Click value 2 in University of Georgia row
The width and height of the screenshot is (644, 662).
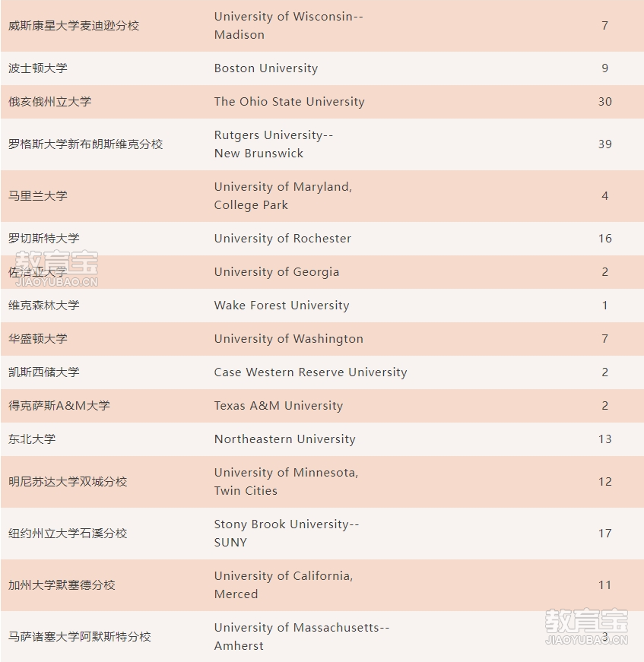coord(604,271)
